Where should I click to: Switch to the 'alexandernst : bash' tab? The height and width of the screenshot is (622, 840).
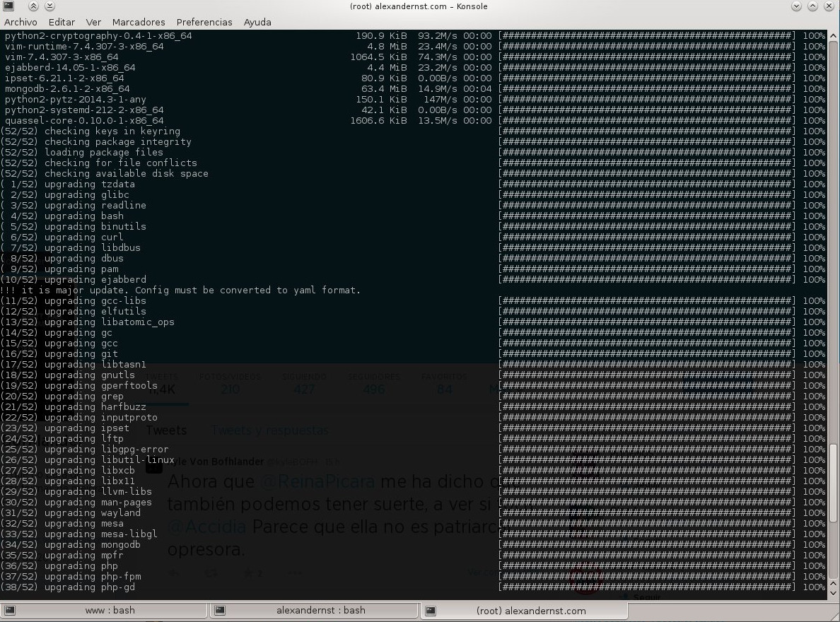tap(315, 610)
